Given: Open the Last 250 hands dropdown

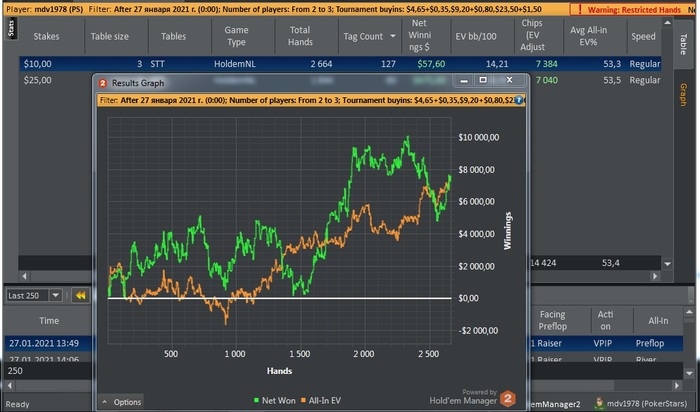Looking at the screenshot, I should pos(56,295).
